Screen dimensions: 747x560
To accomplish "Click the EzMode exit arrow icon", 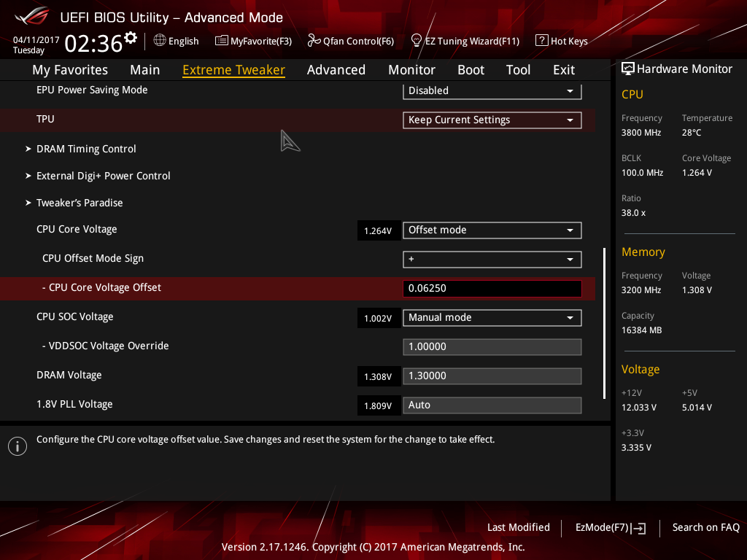I will [638, 528].
